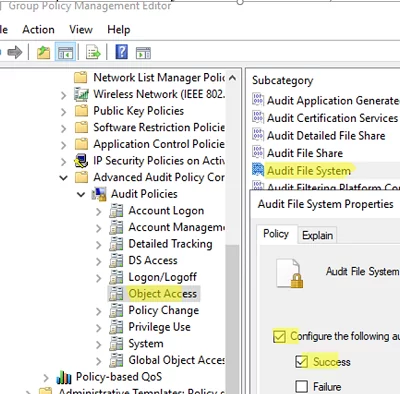
Task: Uncheck the Success checkbox
Action: 301,362
